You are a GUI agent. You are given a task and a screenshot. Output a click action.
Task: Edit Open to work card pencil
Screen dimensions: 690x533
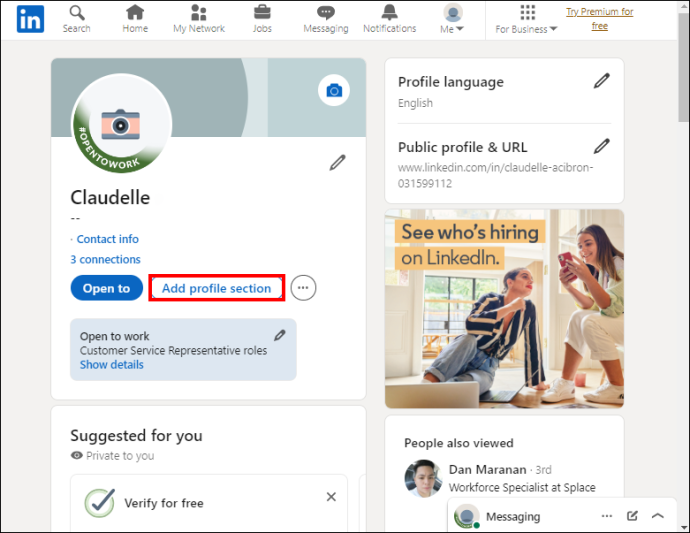tap(280, 335)
